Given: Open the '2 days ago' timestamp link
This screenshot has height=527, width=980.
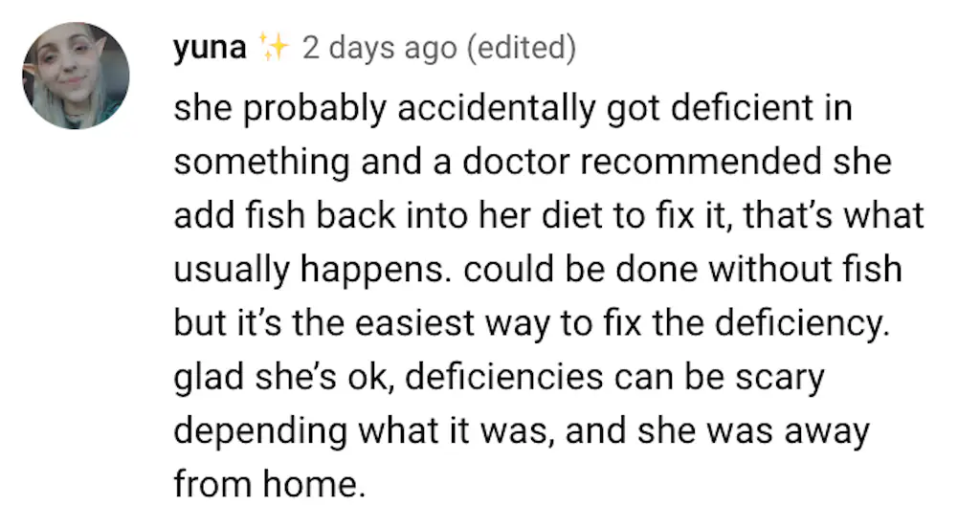Looking at the screenshot, I should [379, 47].
